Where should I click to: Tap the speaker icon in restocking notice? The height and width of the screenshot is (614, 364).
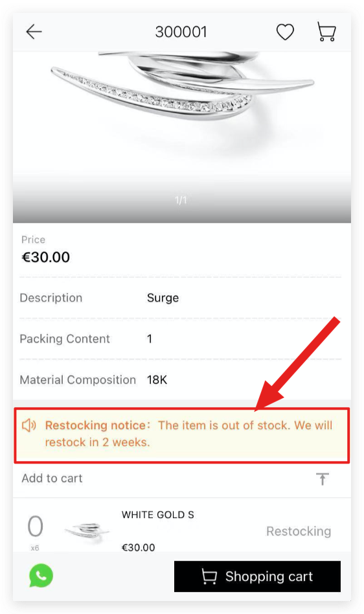pos(29,425)
